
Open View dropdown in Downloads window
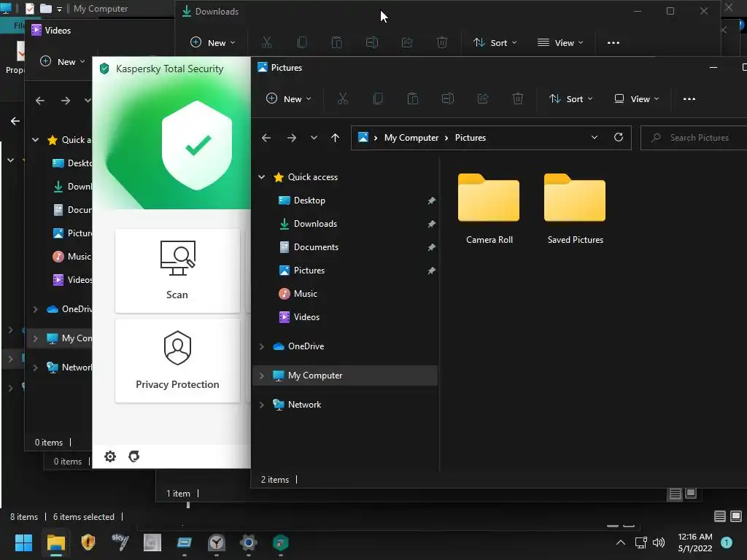point(561,42)
